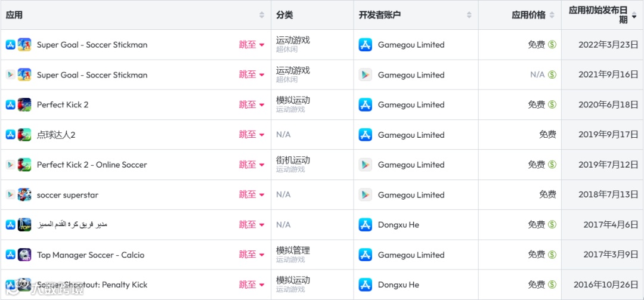This screenshot has height=300, width=644.
Task: Click the 分类 column header label
Action: click(284, 15)
